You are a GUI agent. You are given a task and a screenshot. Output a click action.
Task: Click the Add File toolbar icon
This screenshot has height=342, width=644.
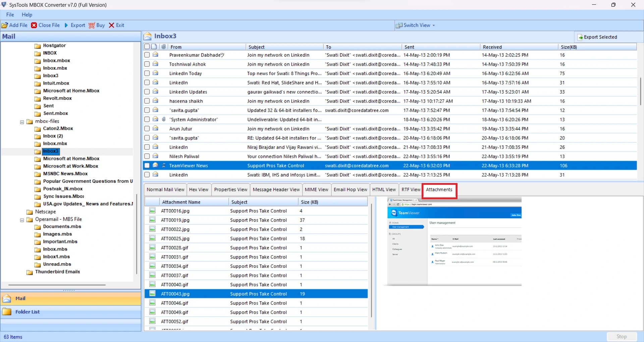[x=5, y=25]
